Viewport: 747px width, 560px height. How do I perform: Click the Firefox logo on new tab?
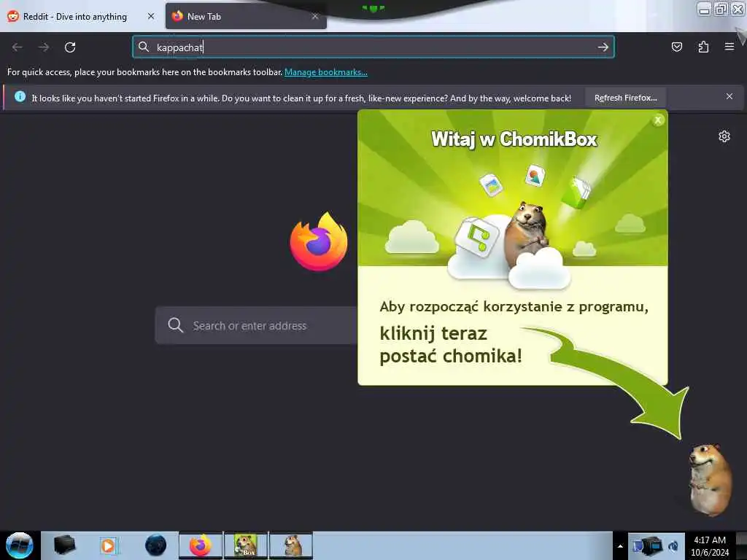tap(319, 241)
